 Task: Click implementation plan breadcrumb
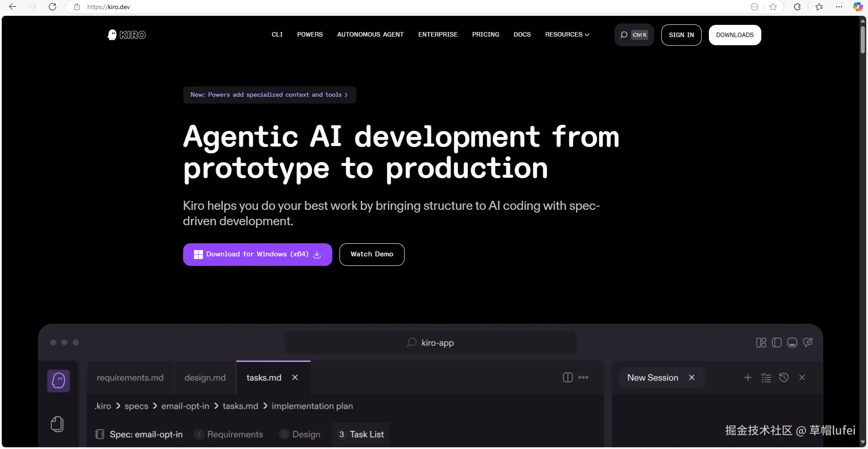(312, 406)
